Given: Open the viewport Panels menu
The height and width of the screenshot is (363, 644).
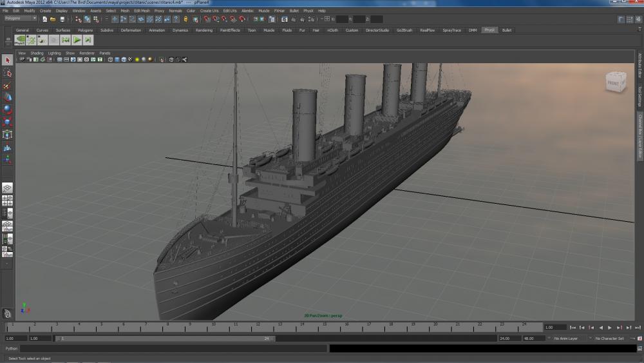Looking at the screenshot, I should [x=105, y=53].
